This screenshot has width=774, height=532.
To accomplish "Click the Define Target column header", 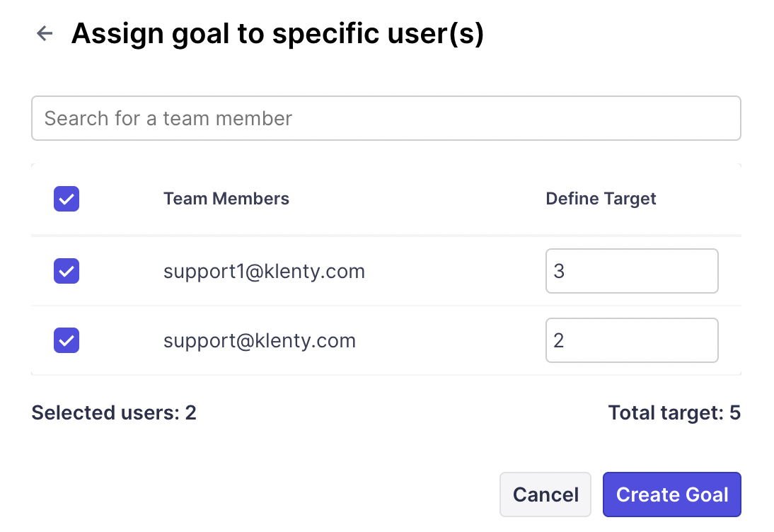I will point(601,199).
